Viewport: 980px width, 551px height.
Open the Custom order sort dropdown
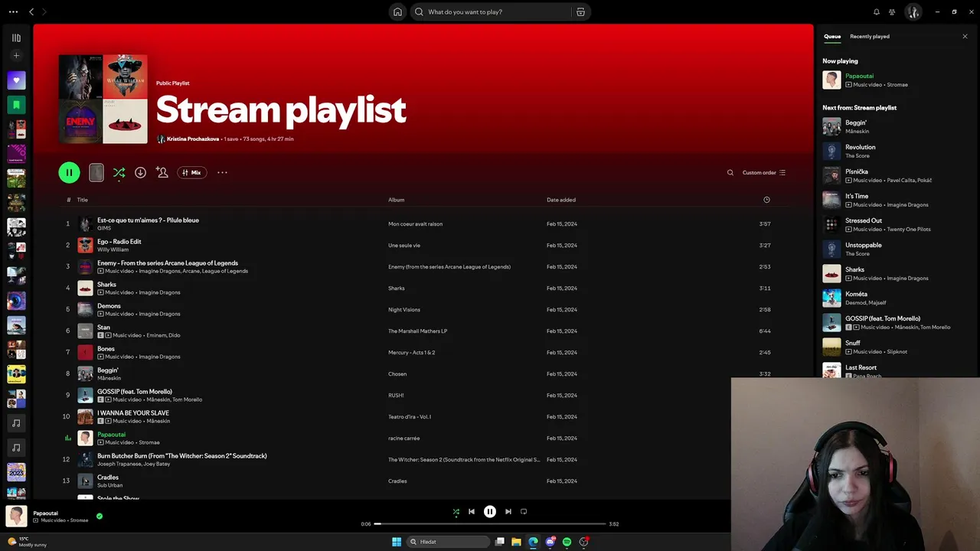(x=764, y=172)
